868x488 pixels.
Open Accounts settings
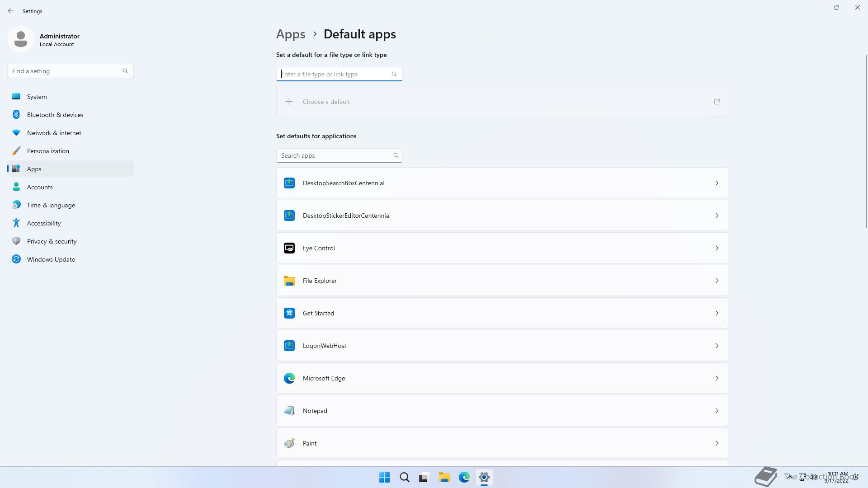[71, 187]
